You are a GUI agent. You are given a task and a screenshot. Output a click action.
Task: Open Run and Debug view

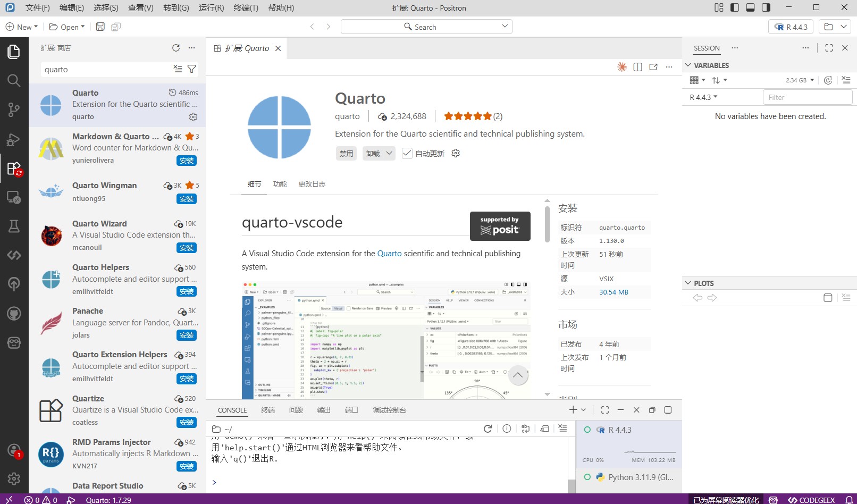click(14, 139)
